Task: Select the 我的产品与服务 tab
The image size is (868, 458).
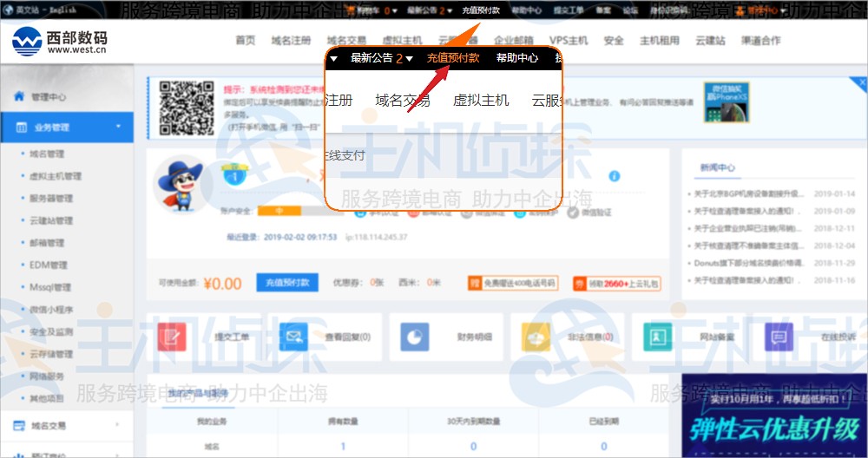Action: point(198,393)
